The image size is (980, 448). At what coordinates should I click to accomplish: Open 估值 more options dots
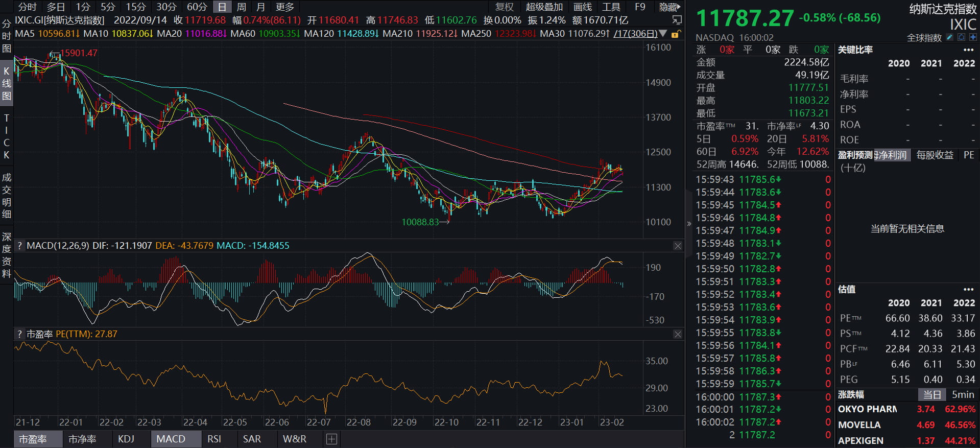[968, 290]
